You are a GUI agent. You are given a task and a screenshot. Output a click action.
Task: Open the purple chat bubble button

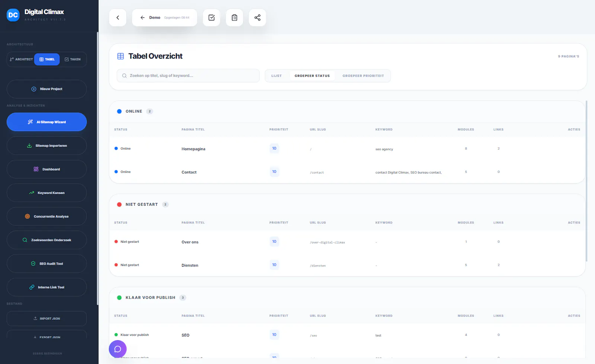[x=118, y=349]
